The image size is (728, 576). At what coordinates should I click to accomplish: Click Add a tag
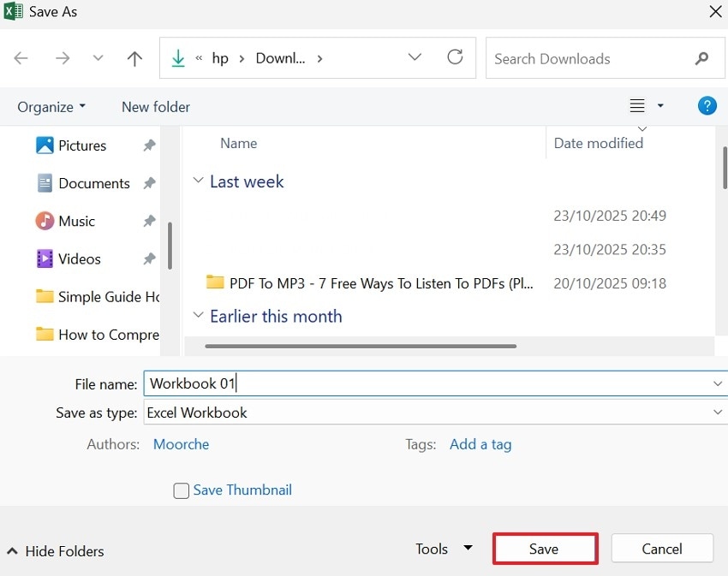tap(480, 444)
